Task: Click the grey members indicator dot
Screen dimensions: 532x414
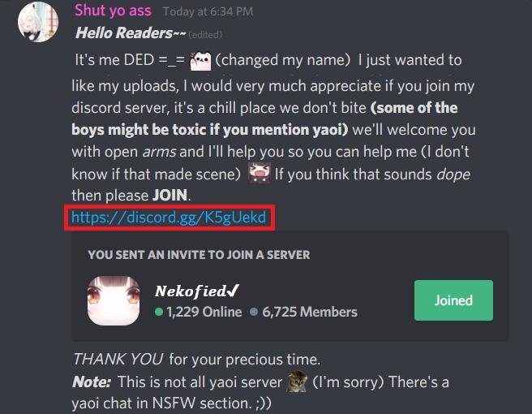Action: [254, 312]
